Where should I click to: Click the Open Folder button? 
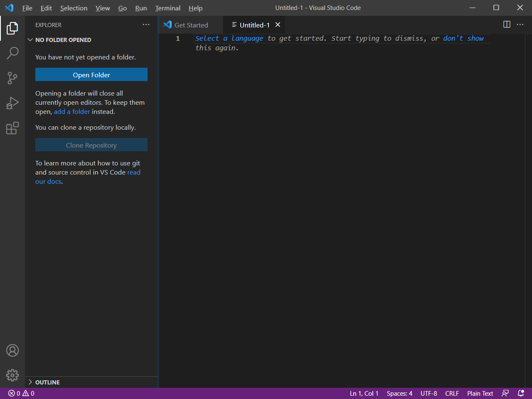91,75
